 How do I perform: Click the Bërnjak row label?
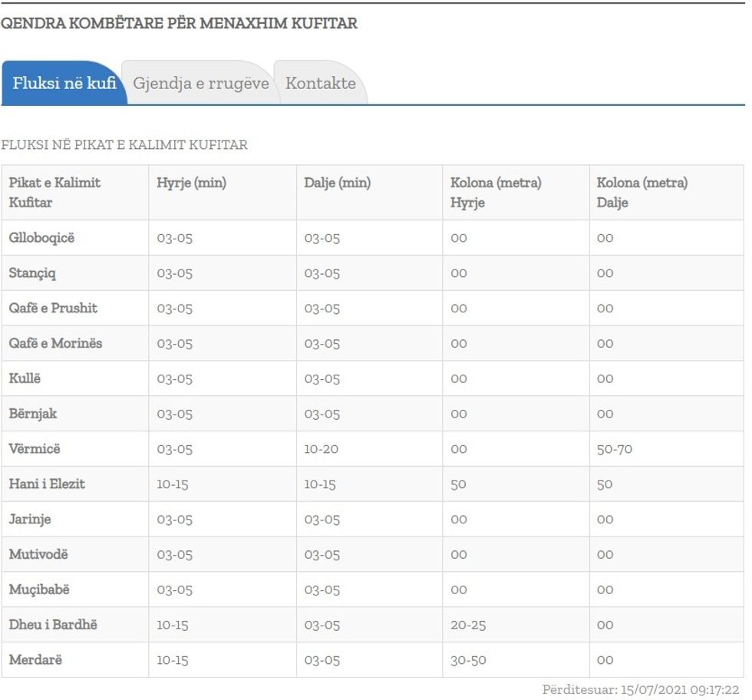(x=33, y=414)
